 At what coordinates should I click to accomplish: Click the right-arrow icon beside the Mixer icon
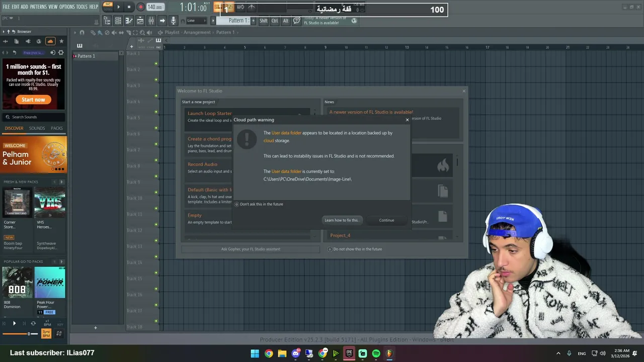[162, 21]
